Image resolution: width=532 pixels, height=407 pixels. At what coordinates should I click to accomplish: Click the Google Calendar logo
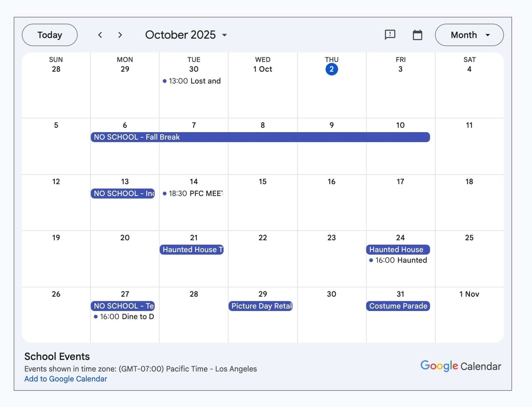coord(460,366)
